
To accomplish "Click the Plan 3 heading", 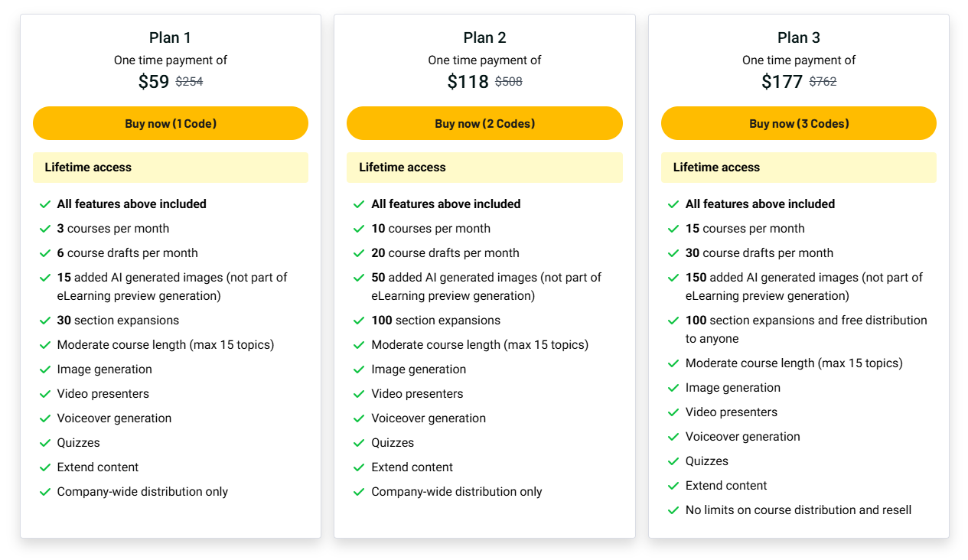I will click(798, 37).
